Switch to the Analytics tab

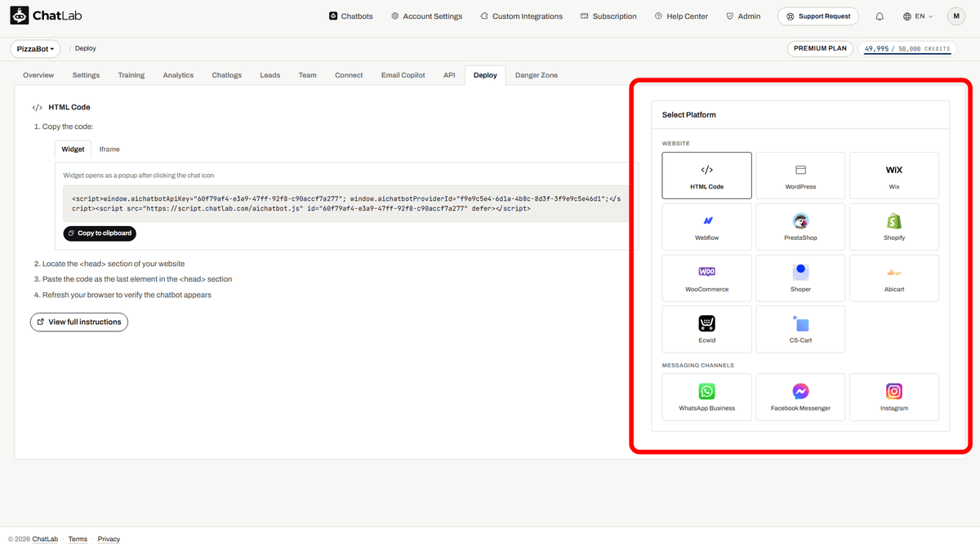[x=178, y=75]
